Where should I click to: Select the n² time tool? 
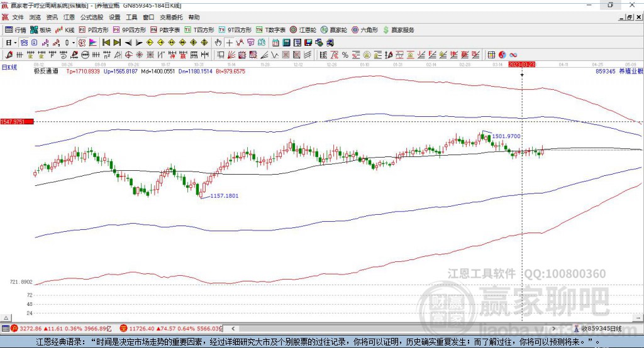[x=107, y=55]
